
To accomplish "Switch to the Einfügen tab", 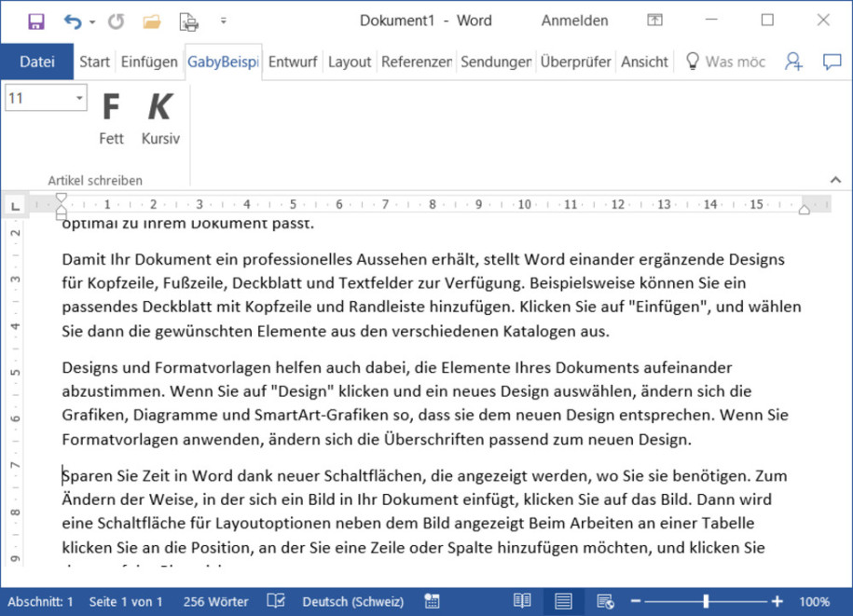I will (x=149, y=62).
